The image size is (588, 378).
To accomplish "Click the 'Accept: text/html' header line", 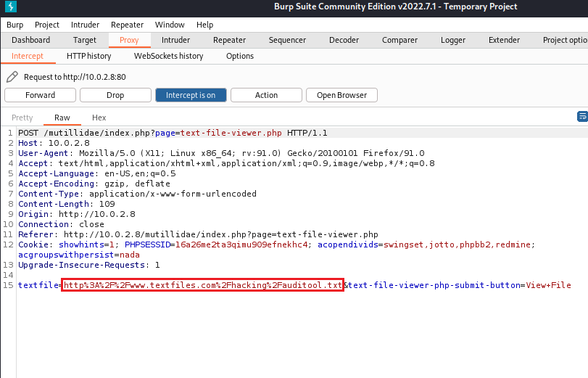I will [226, 163].
